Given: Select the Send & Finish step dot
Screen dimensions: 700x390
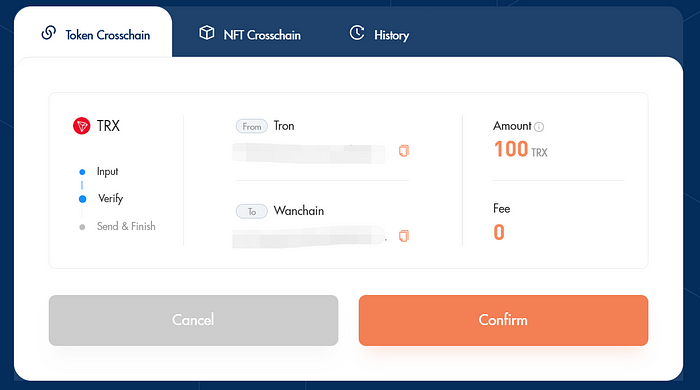Looking at the screenshot, I should 82,227.
